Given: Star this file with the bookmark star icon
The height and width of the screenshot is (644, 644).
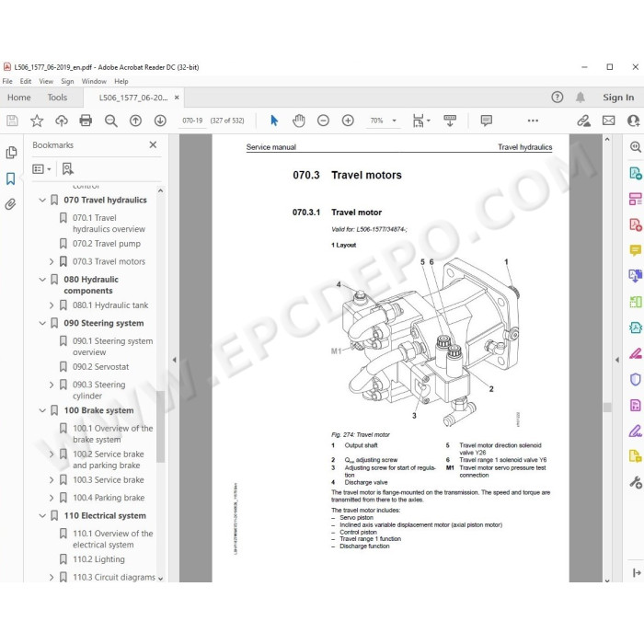Looking at the screenshot, I should pyautogui.click(x=37, y=121).
